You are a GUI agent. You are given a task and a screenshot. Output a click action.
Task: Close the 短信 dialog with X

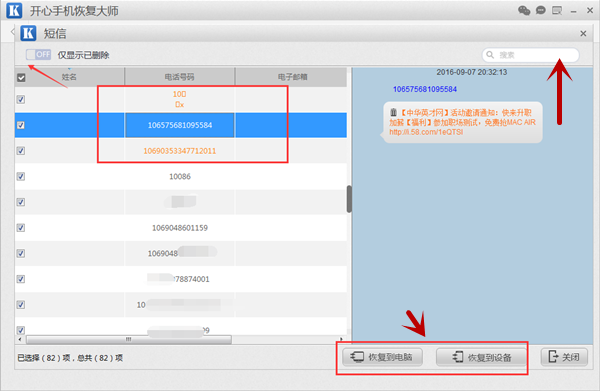click(583, 34)
